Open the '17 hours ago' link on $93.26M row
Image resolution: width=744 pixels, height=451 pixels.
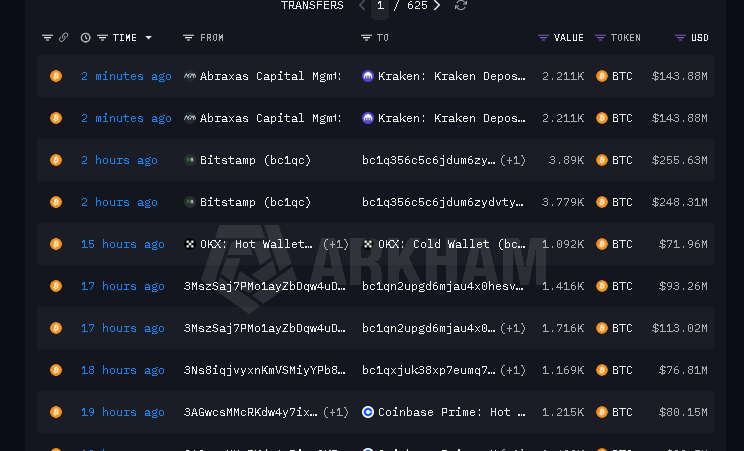pos(123,286)
